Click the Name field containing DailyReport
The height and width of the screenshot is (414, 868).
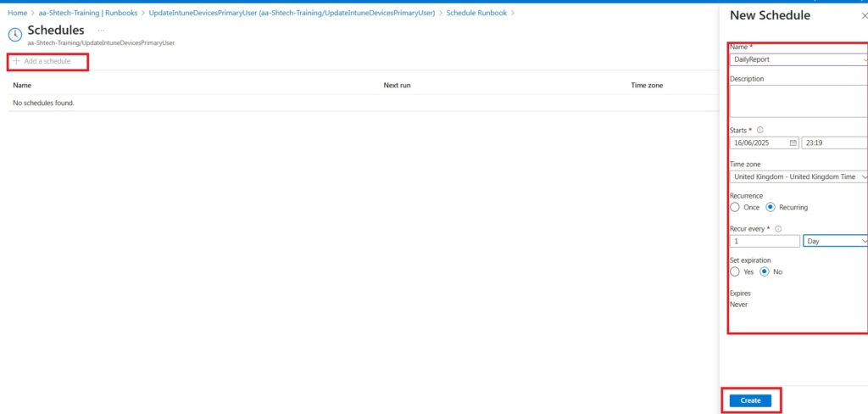point(797,59)
